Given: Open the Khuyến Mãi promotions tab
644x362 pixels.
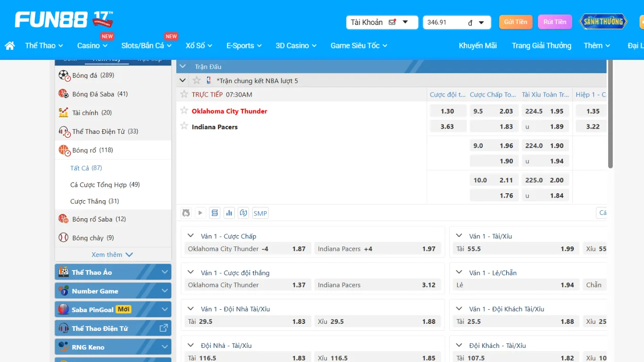Looking at the screenshot, I should pyautogui.click(x=478, y=46).
